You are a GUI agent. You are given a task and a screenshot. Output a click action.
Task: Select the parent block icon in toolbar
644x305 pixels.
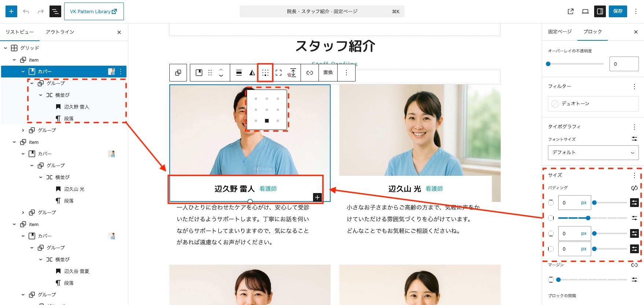[178, 73]
